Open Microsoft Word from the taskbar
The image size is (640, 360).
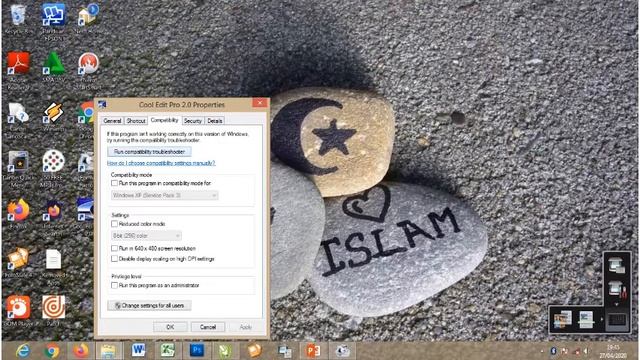click(138, 351)
